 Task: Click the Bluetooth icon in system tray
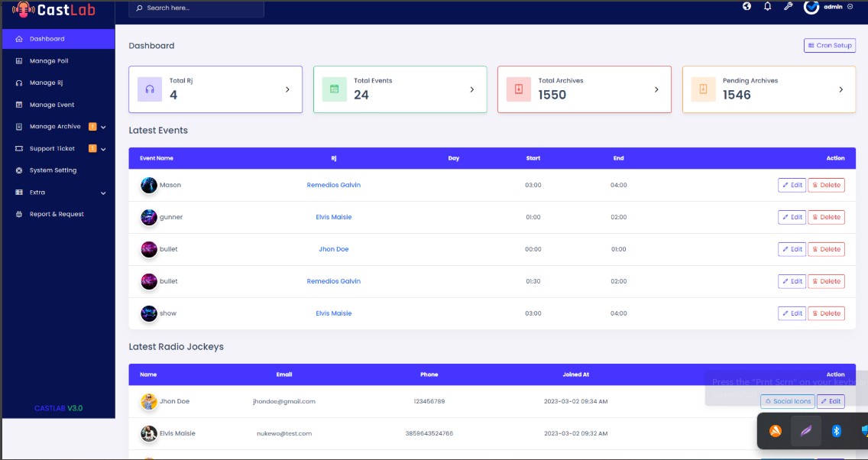[837, 431]
